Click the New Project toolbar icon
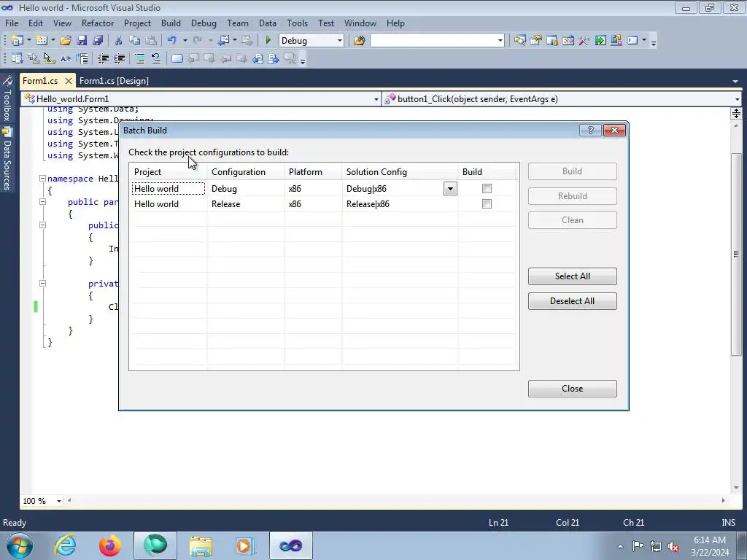This screenshot has width=747, height=560. [x=17, y=41]
